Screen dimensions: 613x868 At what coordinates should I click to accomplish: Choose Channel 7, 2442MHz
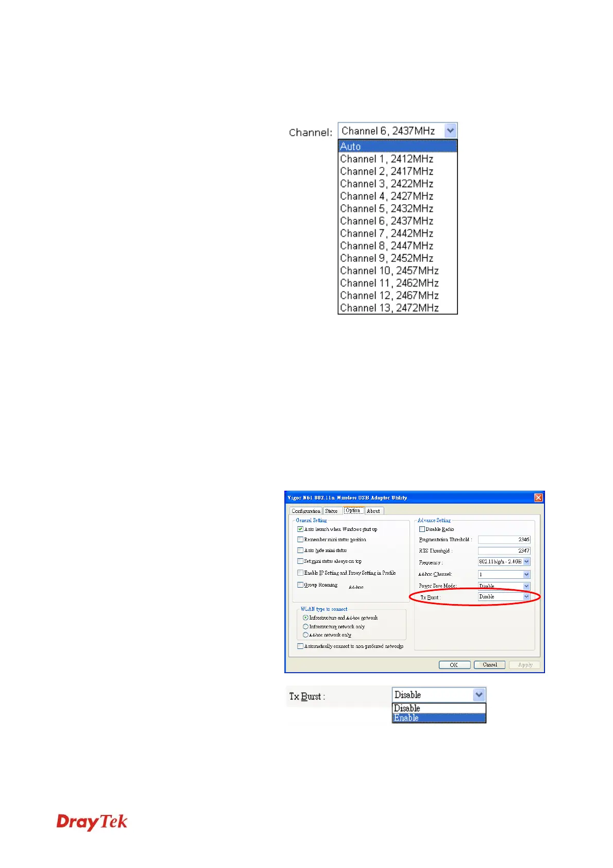pyautogui.click(x=397, y=233)
